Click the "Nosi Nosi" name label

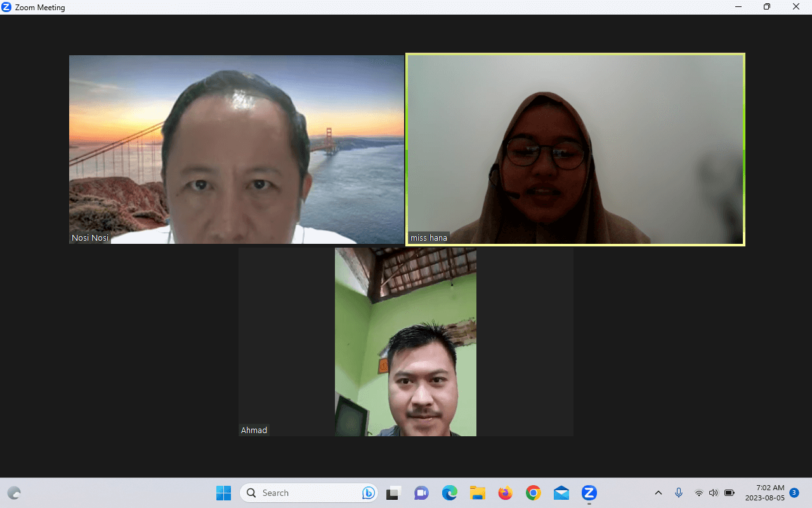tap(90, 238)
